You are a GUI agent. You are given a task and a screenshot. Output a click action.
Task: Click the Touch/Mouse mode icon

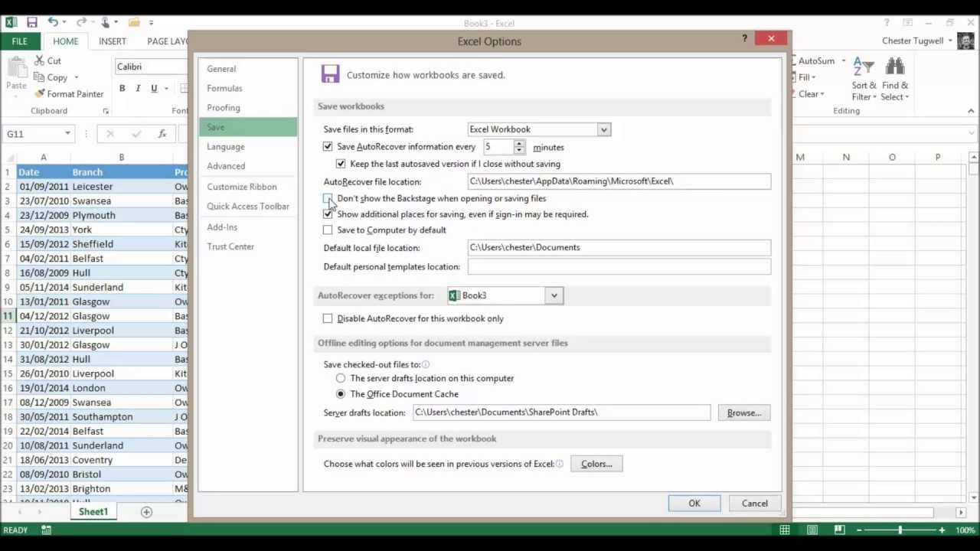(105, 23)
